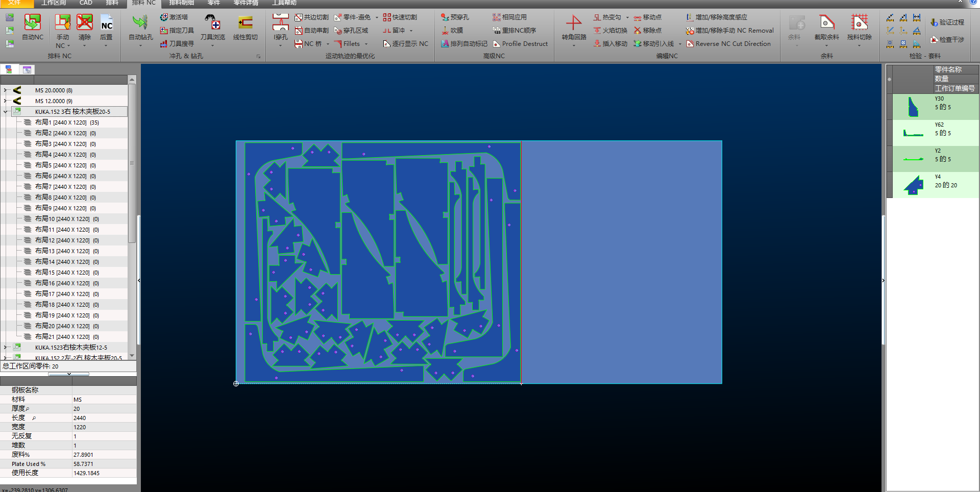The height and width of the screenshot is (492, 980).
Task: Click 火焰切换 flame switch
Action: (610, 31)
